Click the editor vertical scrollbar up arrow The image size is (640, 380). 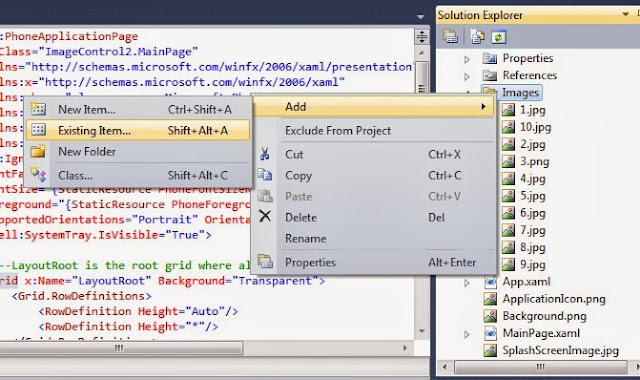(x=422, y=53)
